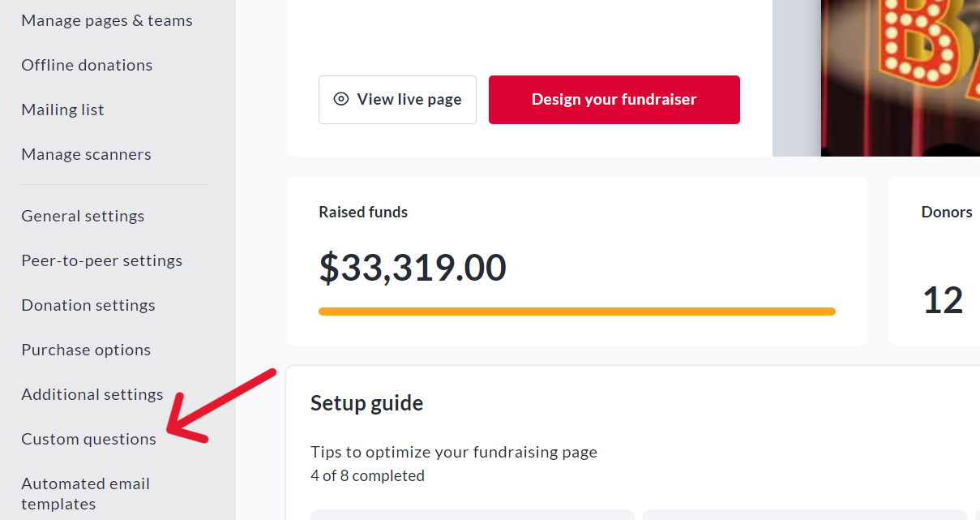Image resolution: width=980 pixels, height=520 pixels.
Task: Open Additional settings
Action: coord(92,394)
